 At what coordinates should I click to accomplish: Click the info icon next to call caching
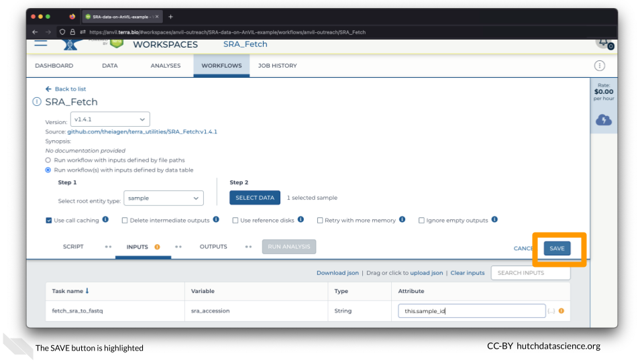(x=106, y=220)
